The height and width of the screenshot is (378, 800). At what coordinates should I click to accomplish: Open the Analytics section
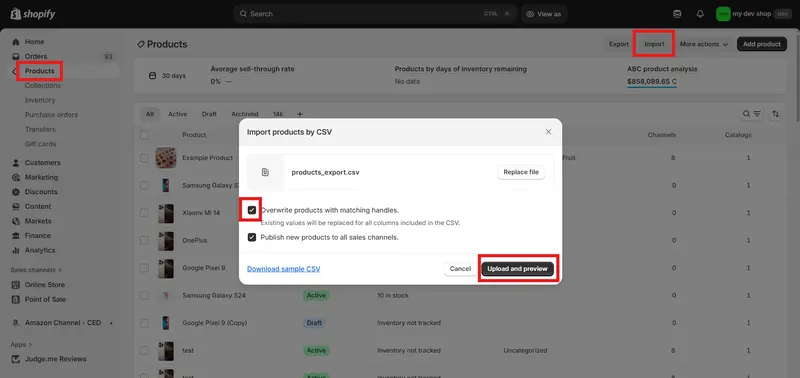[40, 250]
